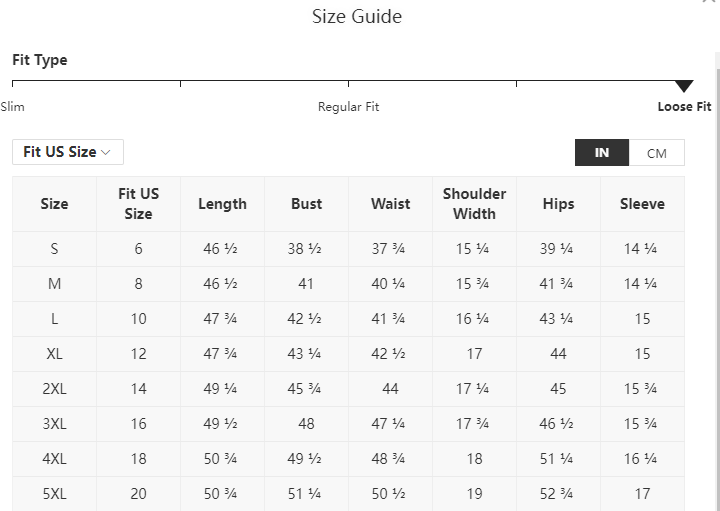Viewport: 720px width, 511px height.
Task: Click the Regular Fit label
Action: pos(349,107)
